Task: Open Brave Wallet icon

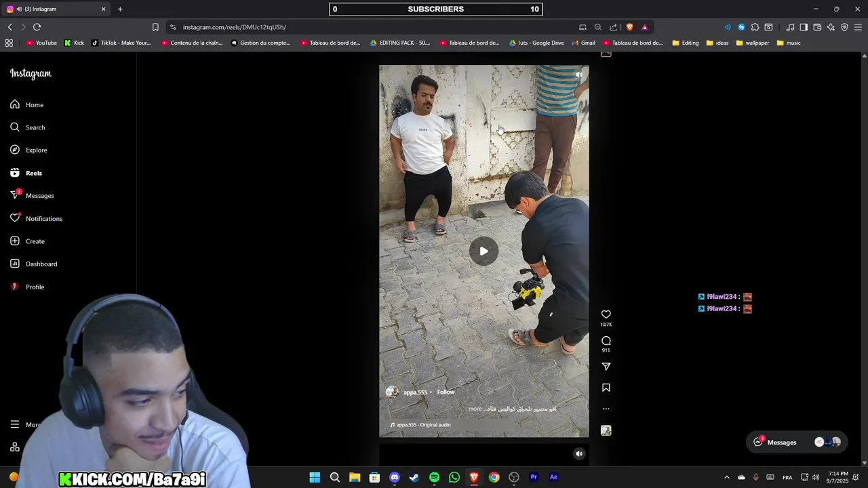Action: 817,27
